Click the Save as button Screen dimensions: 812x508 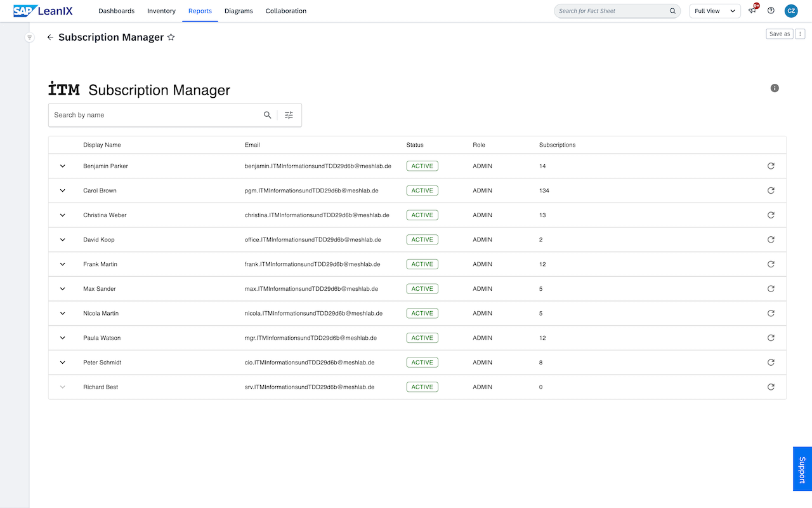(x=780, y=34)
